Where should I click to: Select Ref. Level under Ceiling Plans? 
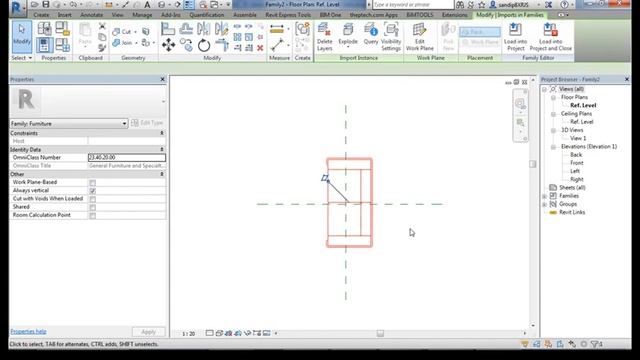point(581,122)
